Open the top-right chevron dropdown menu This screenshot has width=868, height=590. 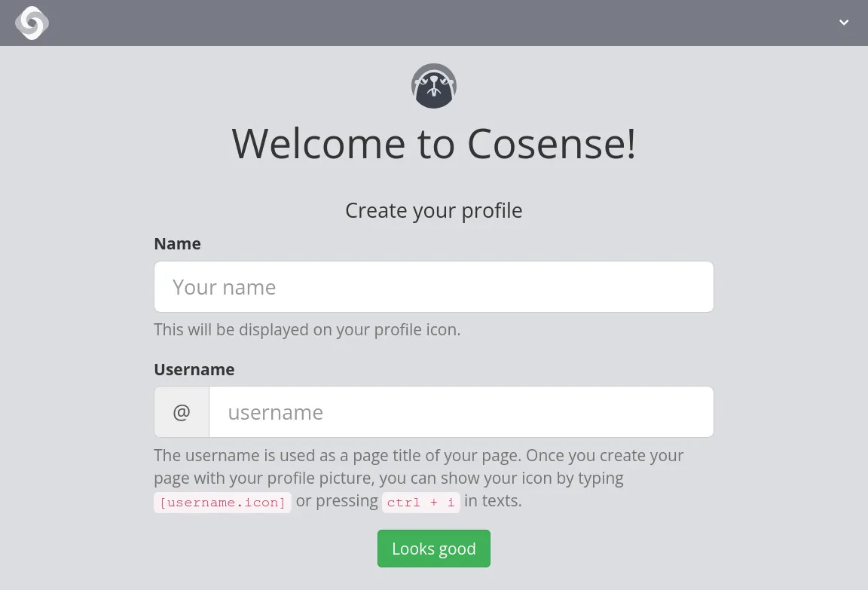[844, 23]
